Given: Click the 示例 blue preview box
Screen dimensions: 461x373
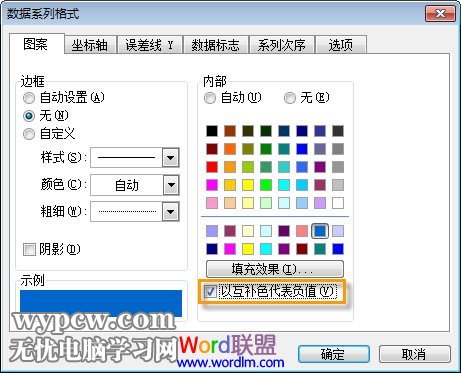Looking at the screenshot, I should [101, 303].
